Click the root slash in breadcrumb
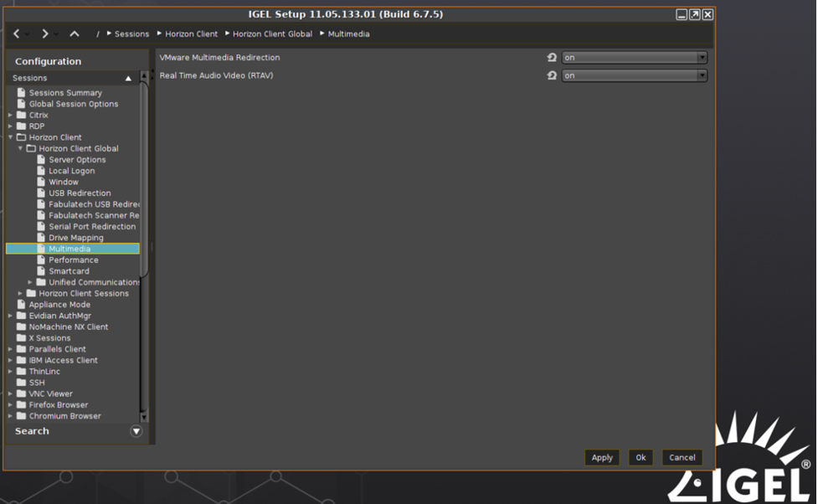Image resolution: width=818 pixels, height=504 pixels. tap(98, 34)
